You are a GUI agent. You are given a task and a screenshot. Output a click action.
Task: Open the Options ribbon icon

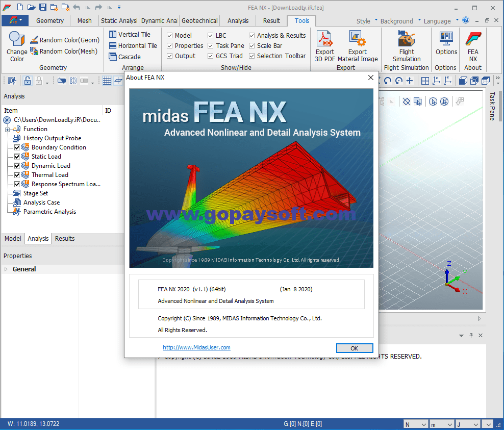coord(446,43)
